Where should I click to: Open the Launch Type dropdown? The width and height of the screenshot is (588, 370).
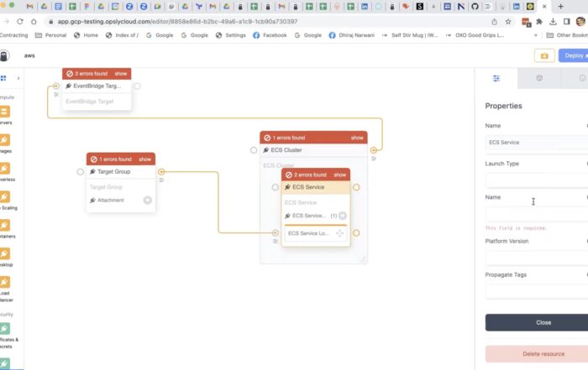click(x=537, y=180)
